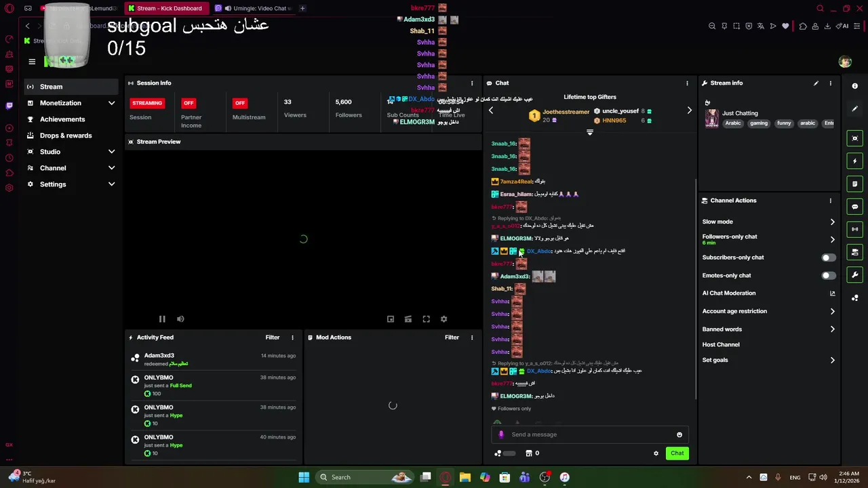Open the browser downloads icon
The height and width of the screenshot is (488, 868).
point(827,26)
